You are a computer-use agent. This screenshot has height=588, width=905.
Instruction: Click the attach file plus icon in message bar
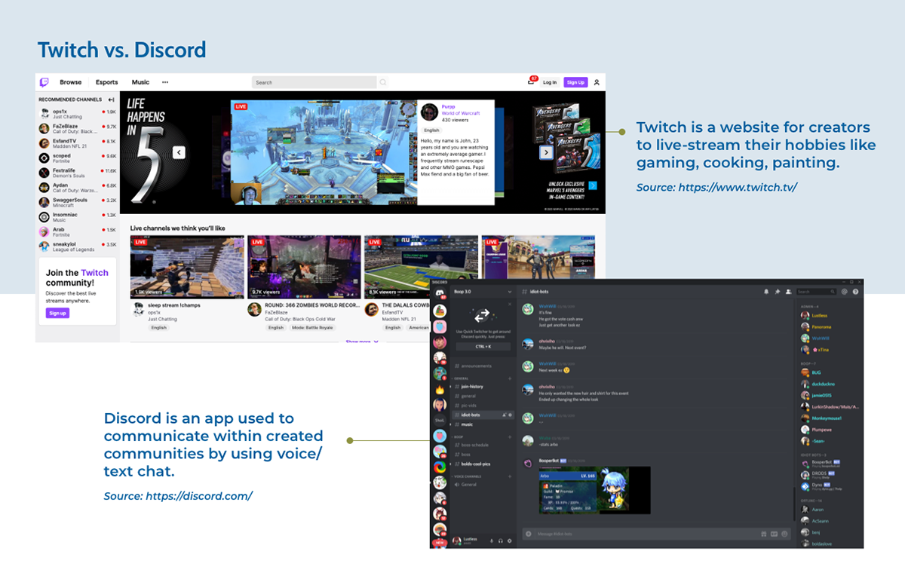[x=529, y=534]
